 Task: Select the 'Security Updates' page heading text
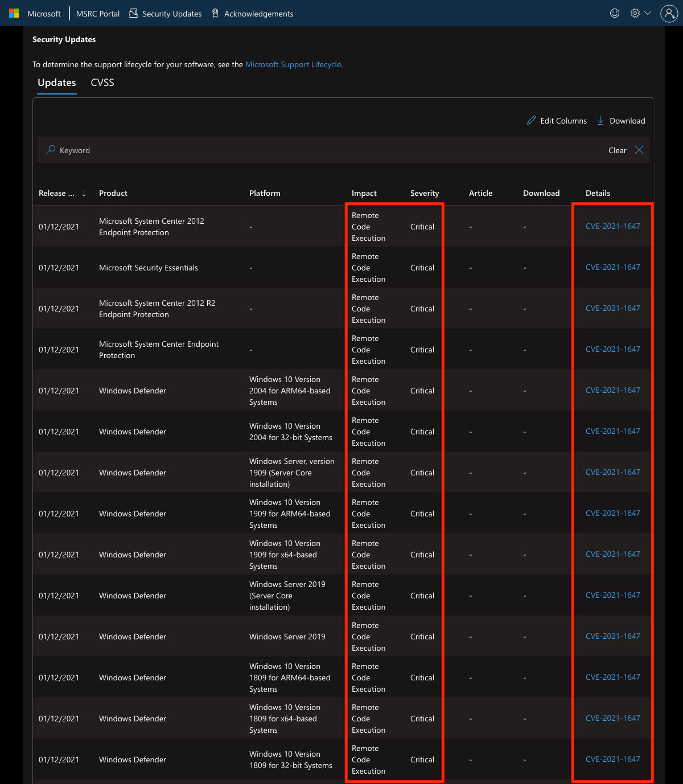pyautogui.click(x=64, y=39)
